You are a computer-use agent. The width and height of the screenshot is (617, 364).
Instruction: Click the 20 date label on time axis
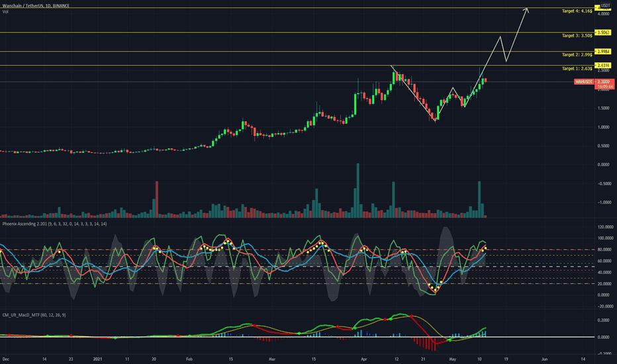click(x=154, y=359)
